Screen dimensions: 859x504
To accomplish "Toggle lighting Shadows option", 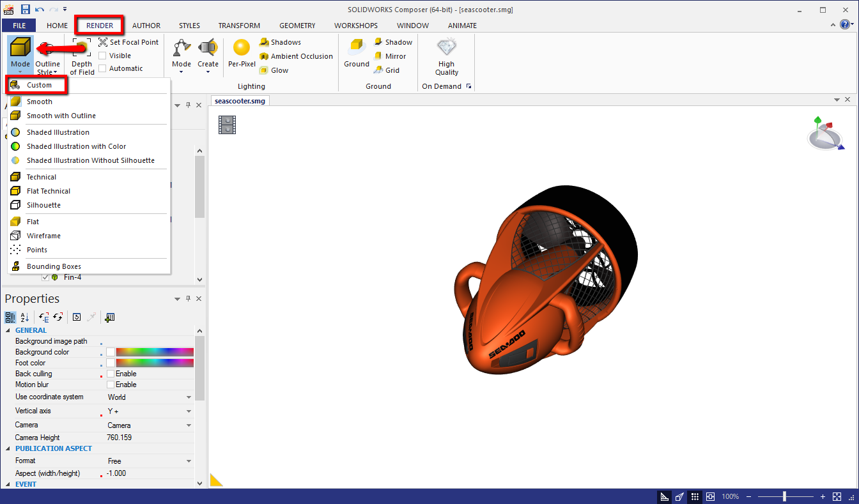I will 279,42.
